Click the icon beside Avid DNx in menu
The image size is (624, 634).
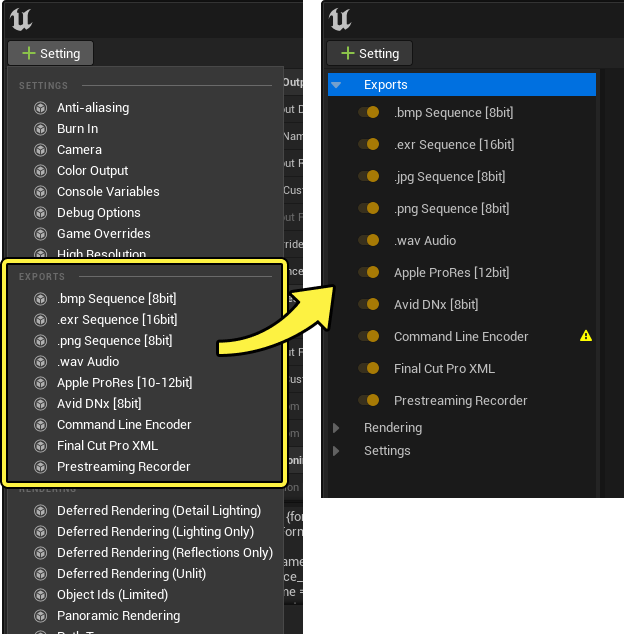[x=40, y=404]
